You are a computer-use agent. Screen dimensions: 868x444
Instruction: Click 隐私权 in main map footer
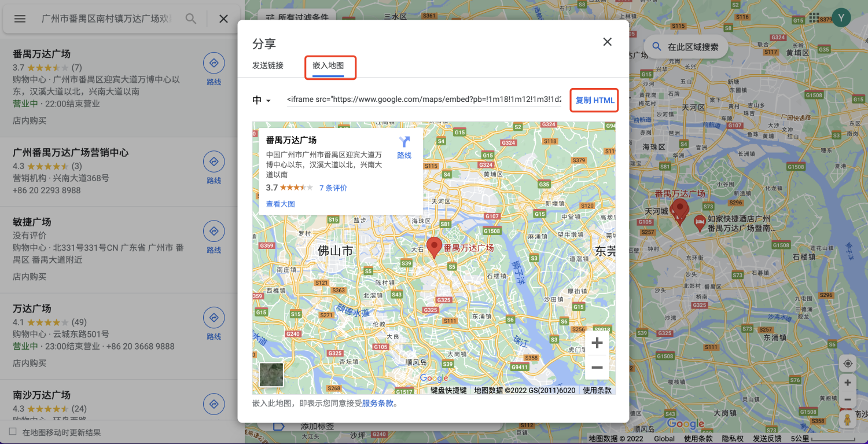tap(733, 438)
